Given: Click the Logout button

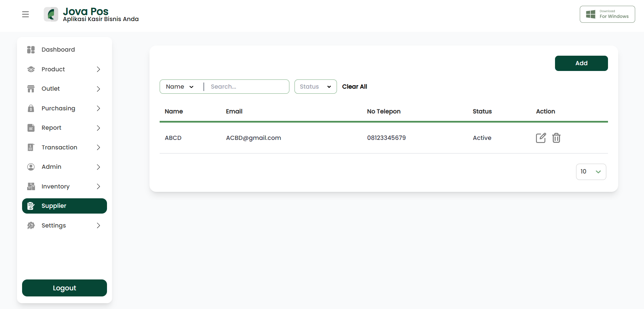Looking at the screenshot, I should point(65,288).
